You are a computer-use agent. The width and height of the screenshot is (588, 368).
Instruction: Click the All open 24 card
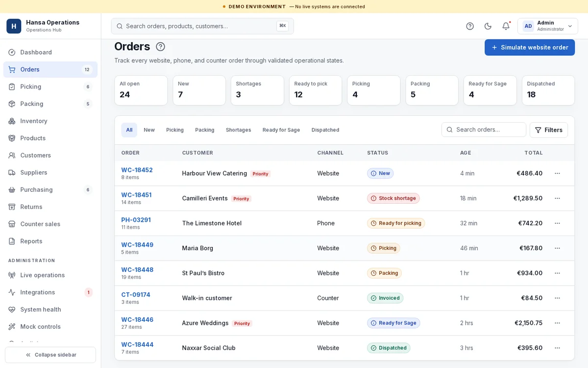[x=141, y=90]
